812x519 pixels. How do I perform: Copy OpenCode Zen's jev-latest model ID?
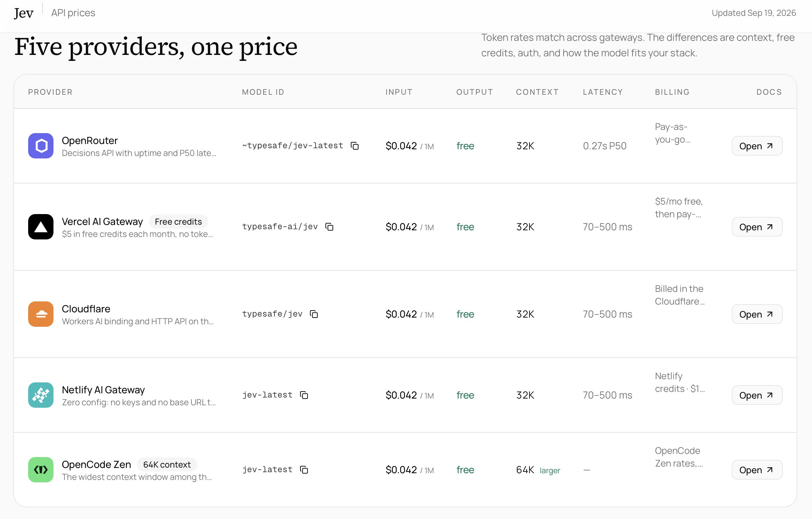[304, 470]
